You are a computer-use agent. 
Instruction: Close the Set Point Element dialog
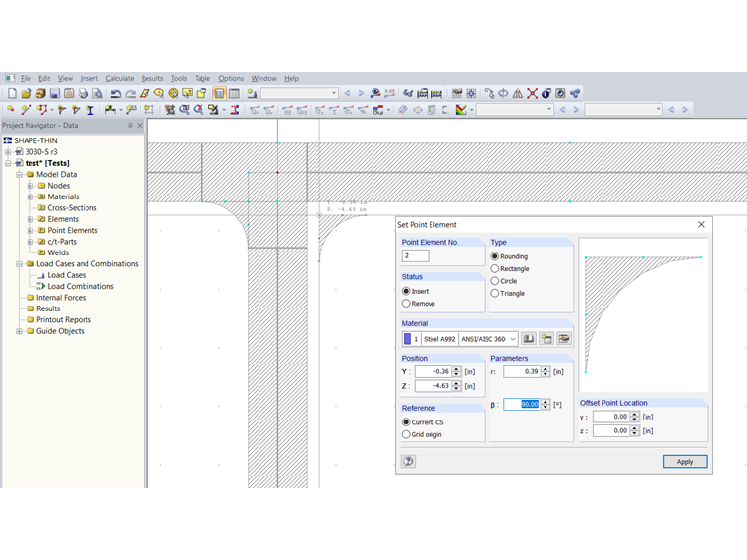(x=701, y=224)
